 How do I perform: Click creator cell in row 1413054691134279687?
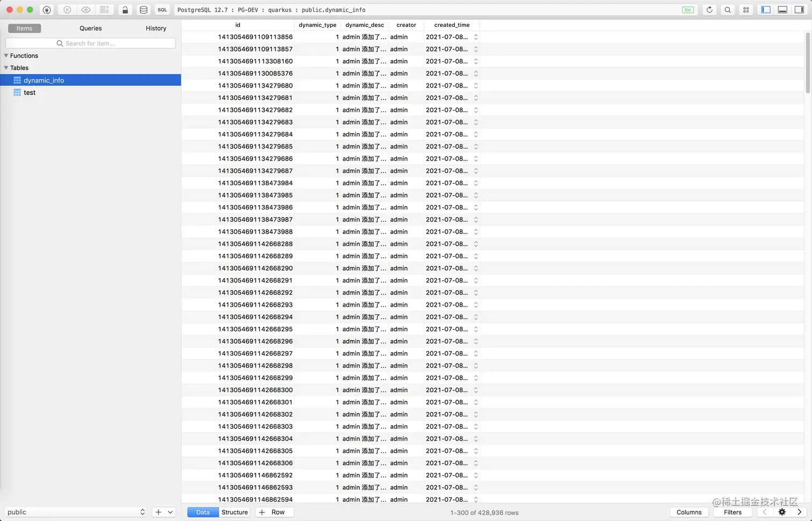point(406,171)
